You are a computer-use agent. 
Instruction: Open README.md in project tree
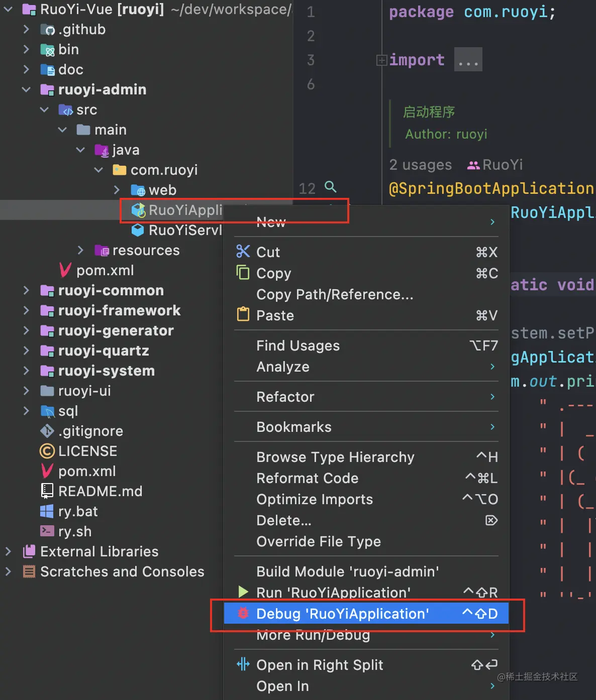100,491
